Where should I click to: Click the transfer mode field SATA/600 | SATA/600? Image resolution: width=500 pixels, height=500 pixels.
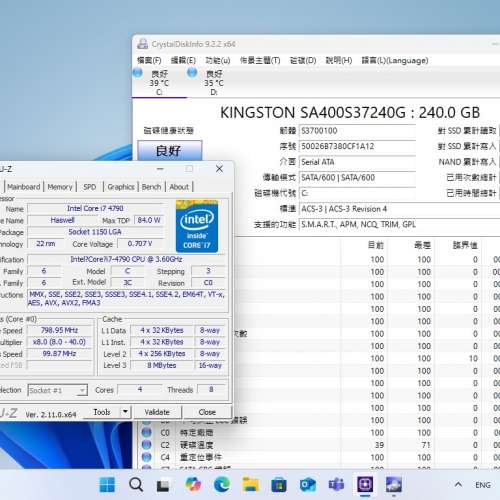pos(357,177)
